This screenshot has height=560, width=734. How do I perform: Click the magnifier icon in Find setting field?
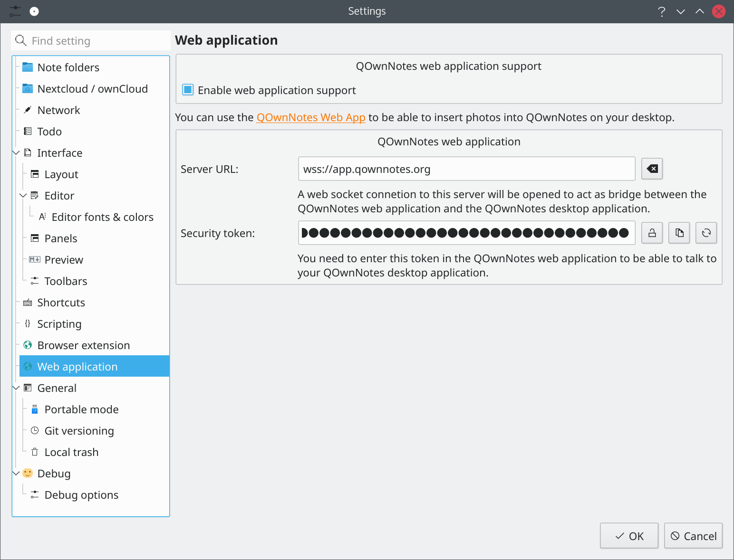point(21,40)
